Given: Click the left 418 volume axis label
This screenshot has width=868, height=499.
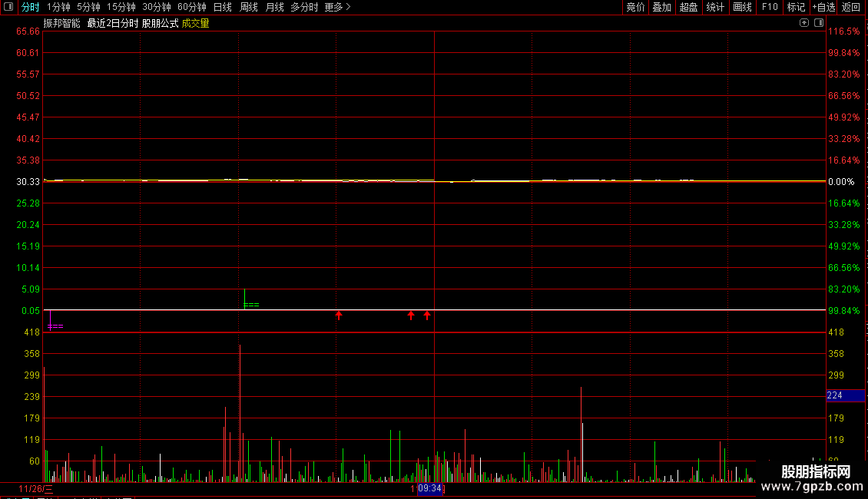Looking at the screenshot, I should pos(32,332).
